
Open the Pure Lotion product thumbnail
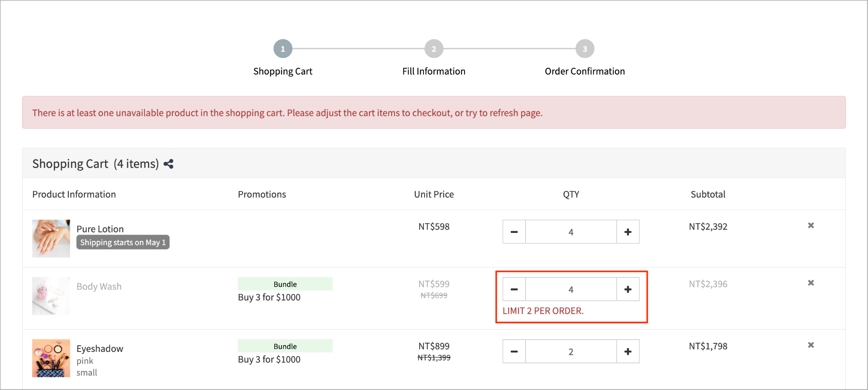51,238
